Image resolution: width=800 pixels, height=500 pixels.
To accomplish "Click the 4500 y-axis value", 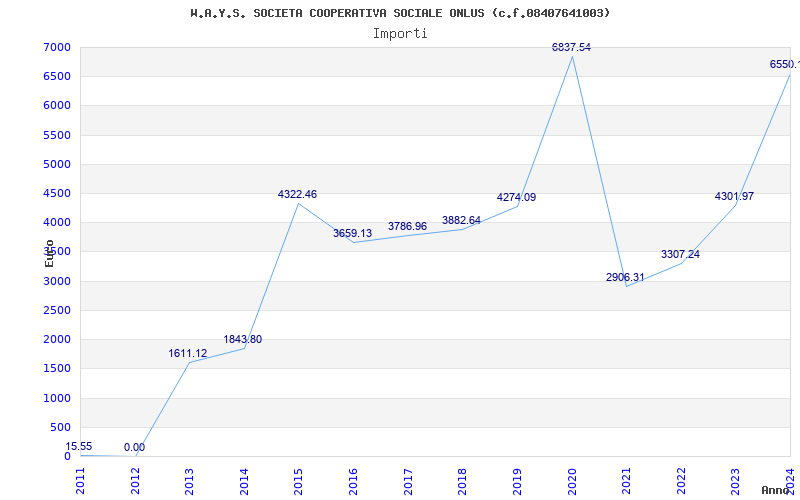I will (57, 193).
